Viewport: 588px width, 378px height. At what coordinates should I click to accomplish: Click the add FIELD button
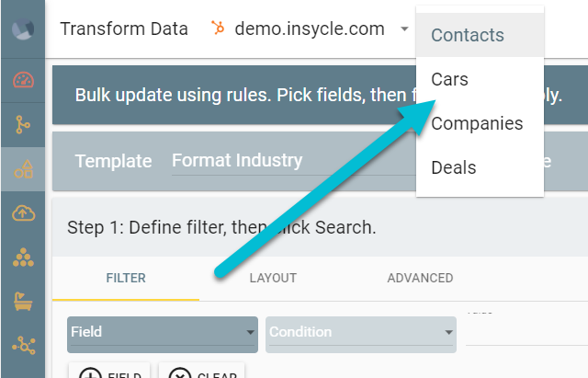pos(109,372)
